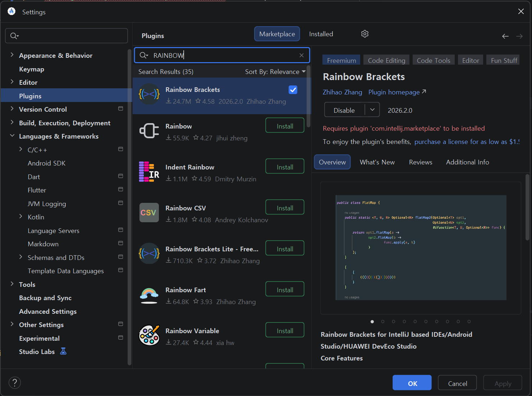Install the Indent Rainbow plugin
Image resolution: width=532 pixels, height=396 pixels.
285,167
